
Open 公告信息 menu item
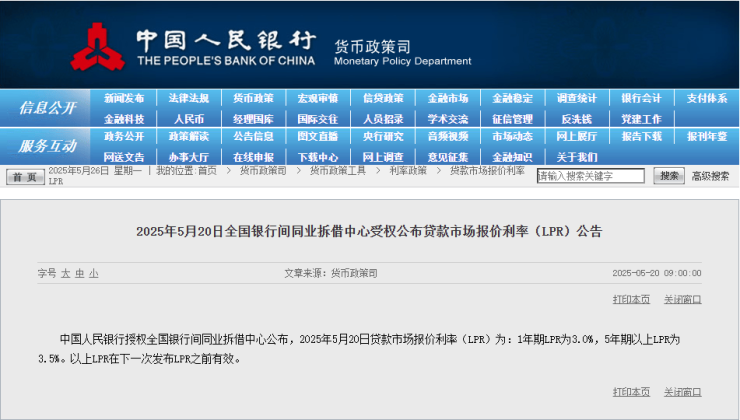coord(253,136)
